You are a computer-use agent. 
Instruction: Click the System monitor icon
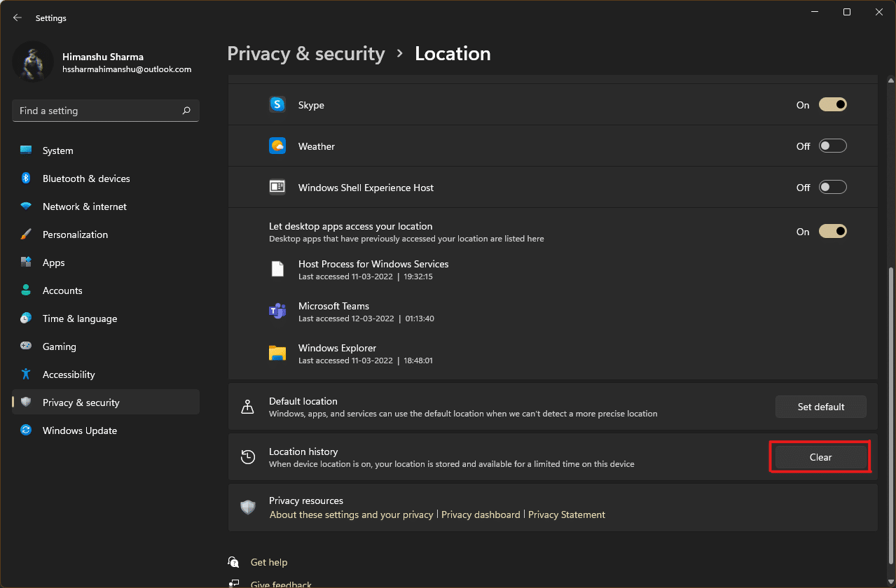point(26,150)
